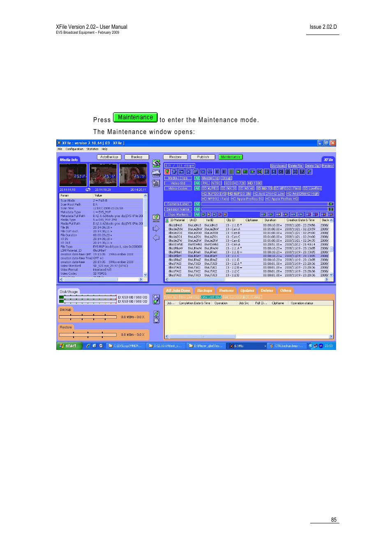This screenshot has height=555, width=392.
Task: Click the refresh icon in clip toolbar
Action: pyautogui.click(x=174, y=172)
